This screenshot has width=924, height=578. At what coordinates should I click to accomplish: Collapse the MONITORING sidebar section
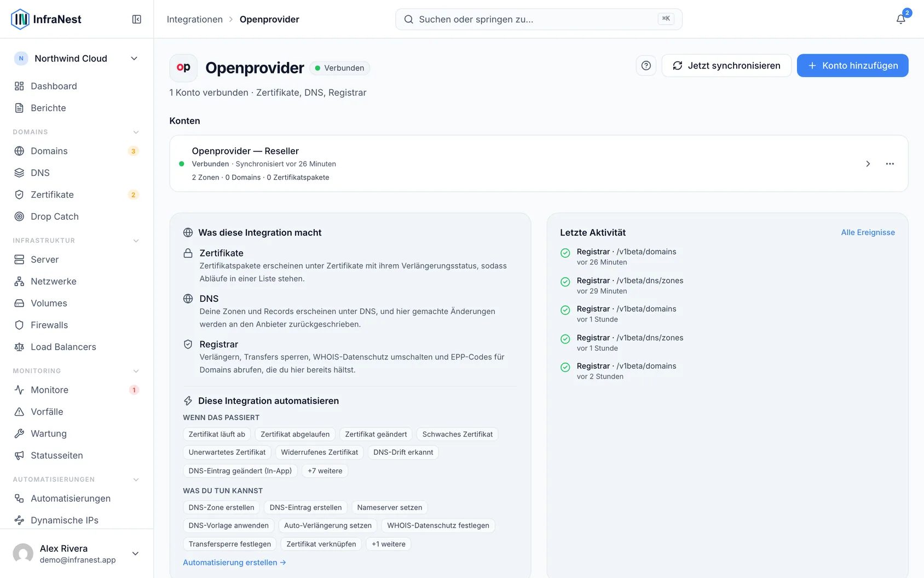click(136, 371)
